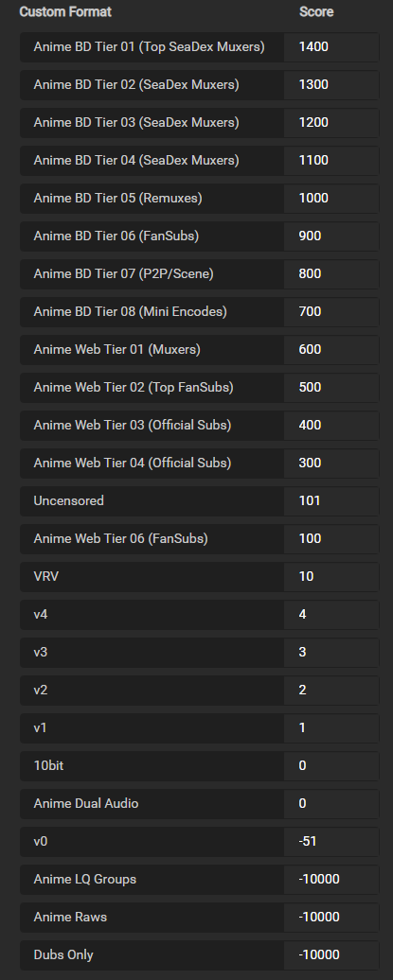Select Anime BD Tier 08 (Mini Encodes)

(152, 312)
